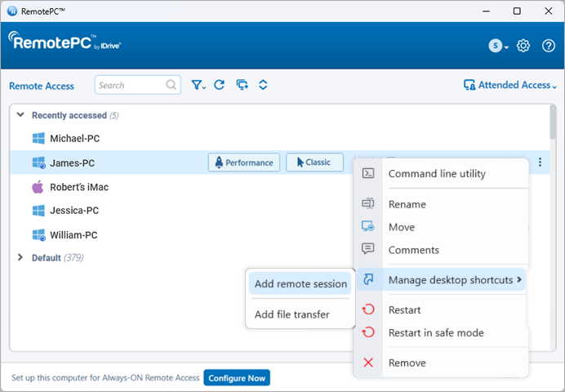Click the filter funnel icon
This screenshot has width=565, height=392.
coord(198,85)
